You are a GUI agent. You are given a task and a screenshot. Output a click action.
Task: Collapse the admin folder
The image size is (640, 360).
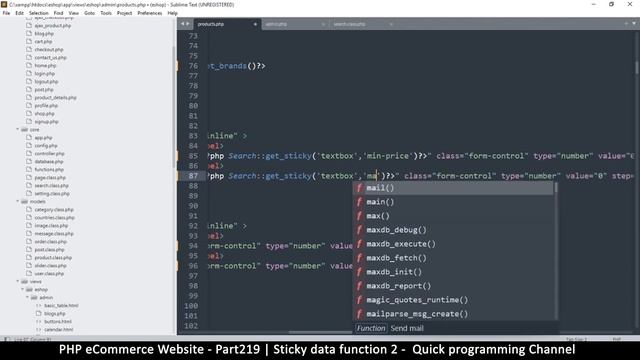(x=27, y=297)
